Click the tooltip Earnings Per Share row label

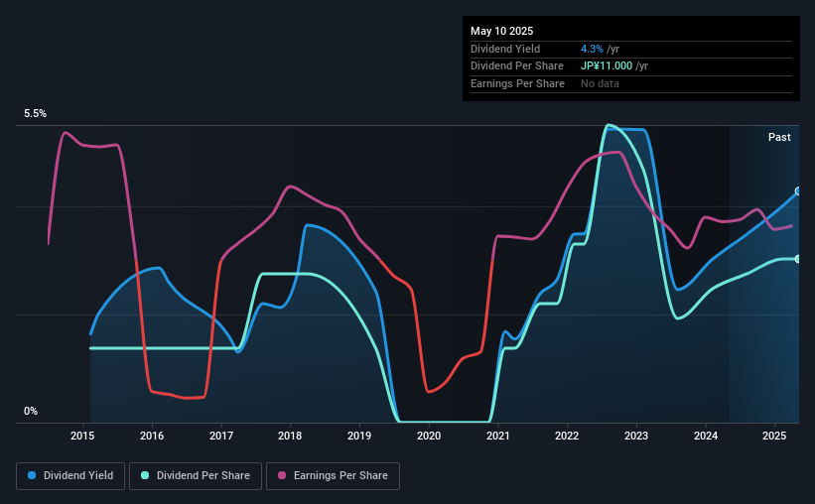517,83
